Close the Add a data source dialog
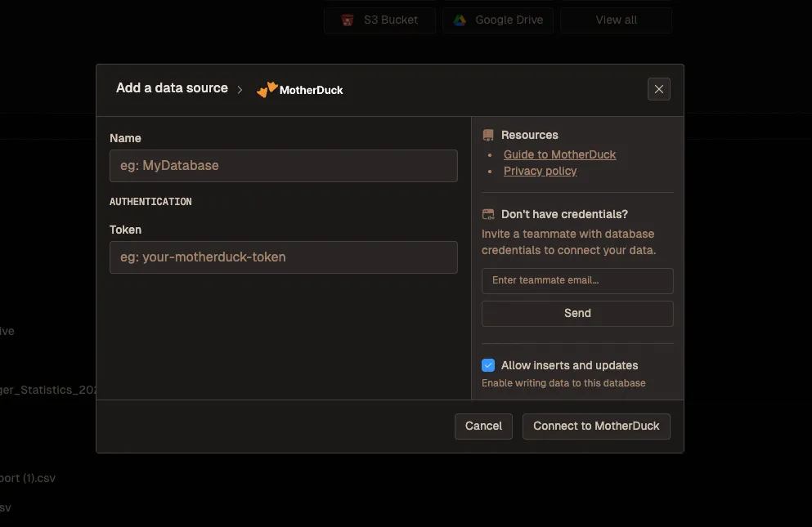This screenshot has height=527, width=812. coord(658,89)
